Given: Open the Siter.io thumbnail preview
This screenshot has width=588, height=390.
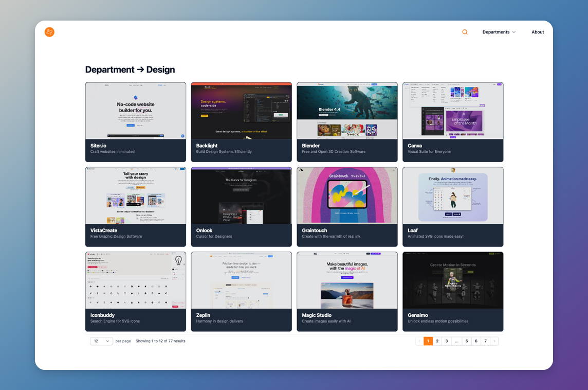Looking at the screenshot, I should click(x=135, y=111).
